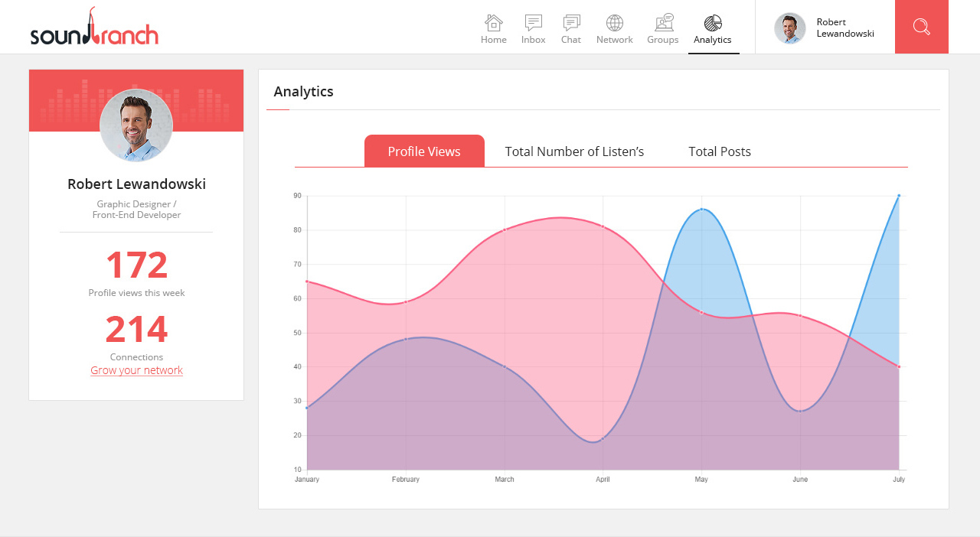Image resolution: width=980 pixels, height=537 pixels.
Task: Open the header user avatar thumbnail
Action: (x=790, y=28)
